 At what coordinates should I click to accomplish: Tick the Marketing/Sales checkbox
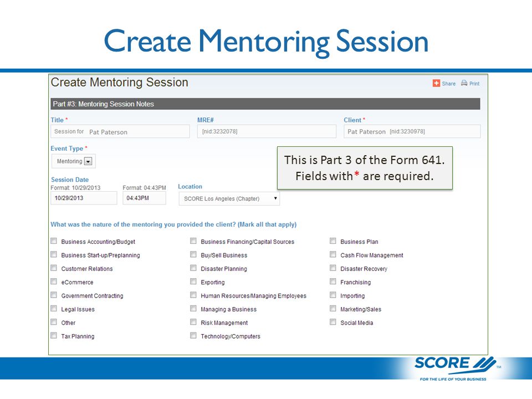click(333, 309)
